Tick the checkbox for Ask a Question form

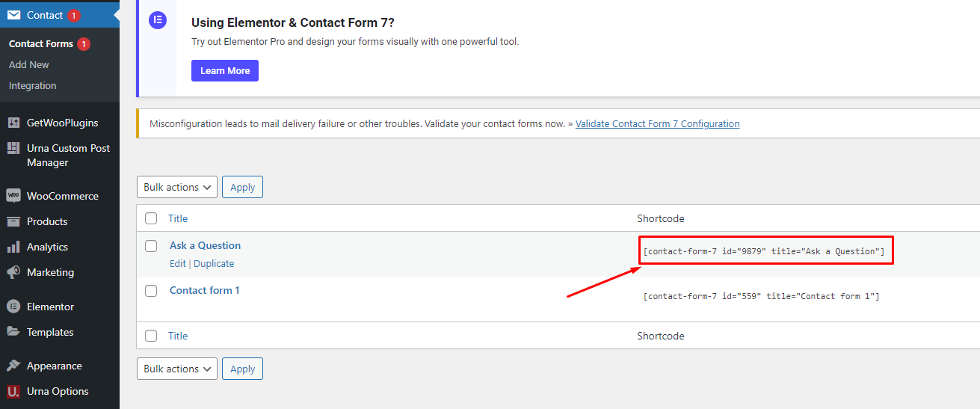point(151,245)
